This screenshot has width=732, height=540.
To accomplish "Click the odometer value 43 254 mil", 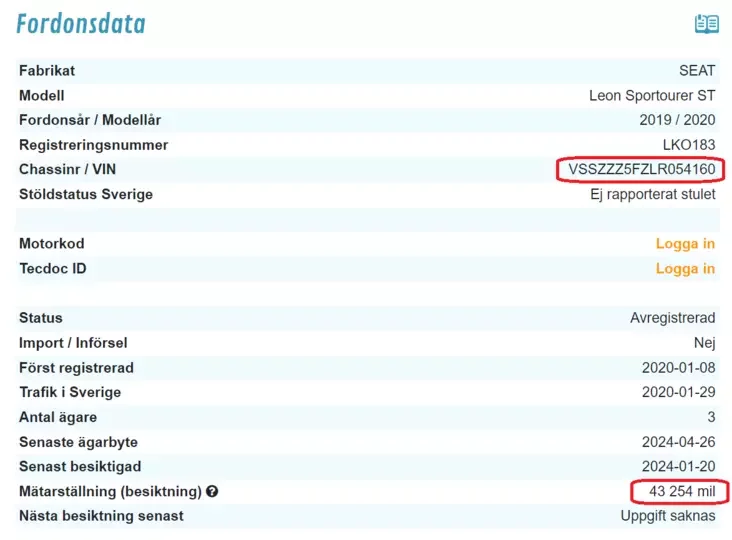I will (679, 492).
